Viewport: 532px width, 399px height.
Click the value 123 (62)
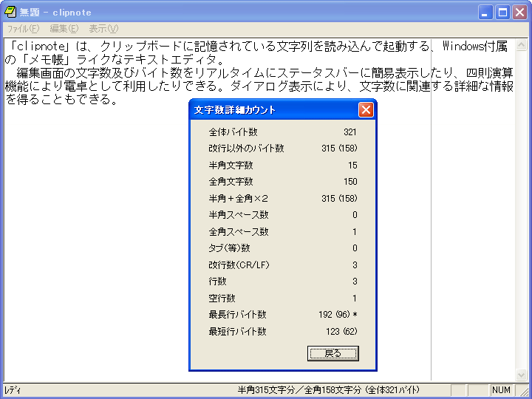(341, 332)
